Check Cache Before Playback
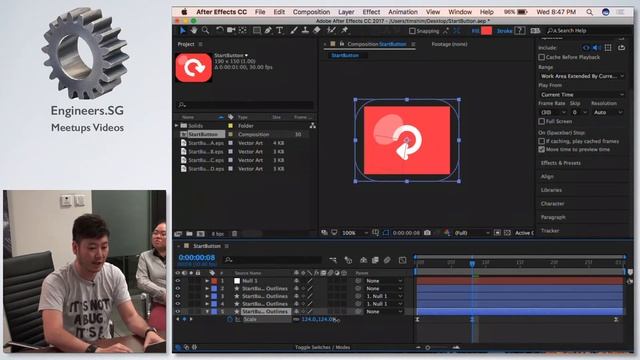Viewport: 640px width, 360px height. point(542,57)
